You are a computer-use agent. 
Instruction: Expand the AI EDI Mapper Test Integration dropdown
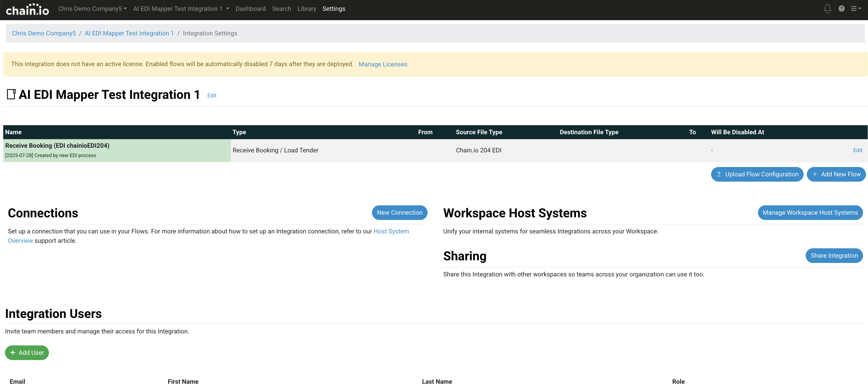[x=181, y=9]
